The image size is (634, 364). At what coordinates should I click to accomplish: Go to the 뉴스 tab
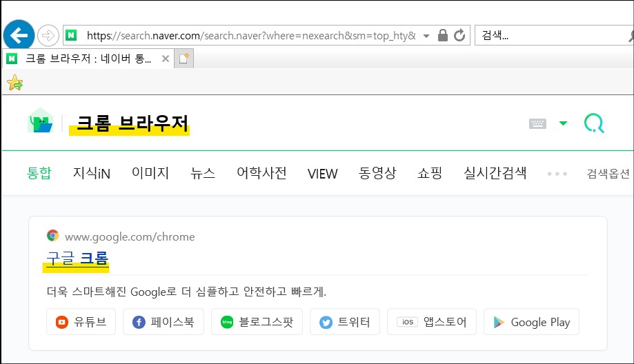203,173
